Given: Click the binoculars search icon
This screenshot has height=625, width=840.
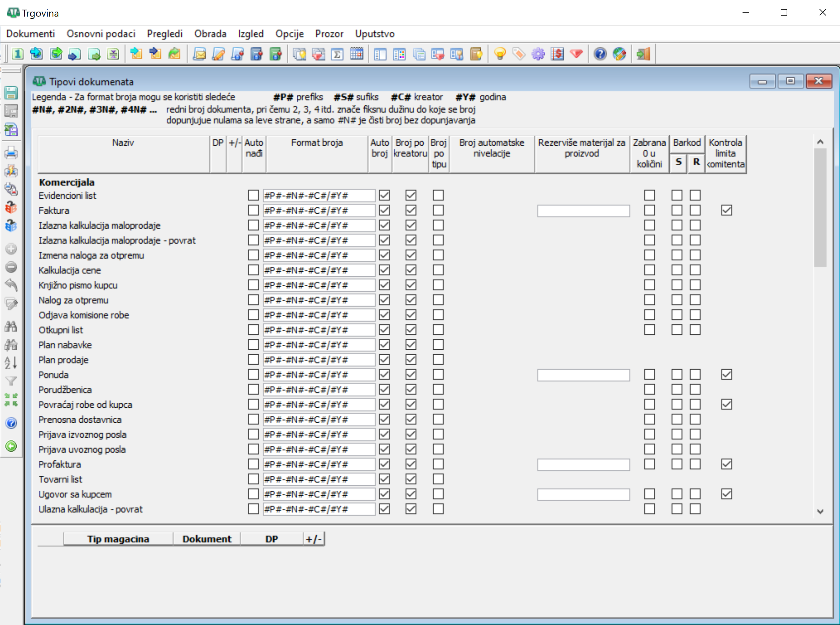Looking at the screenshot, I should click(11, 326).
